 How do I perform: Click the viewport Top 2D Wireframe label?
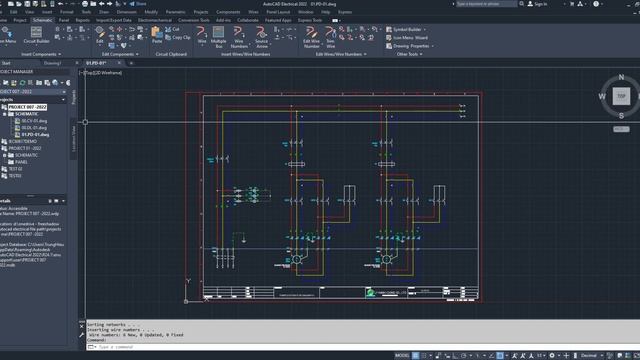point(101,73)
